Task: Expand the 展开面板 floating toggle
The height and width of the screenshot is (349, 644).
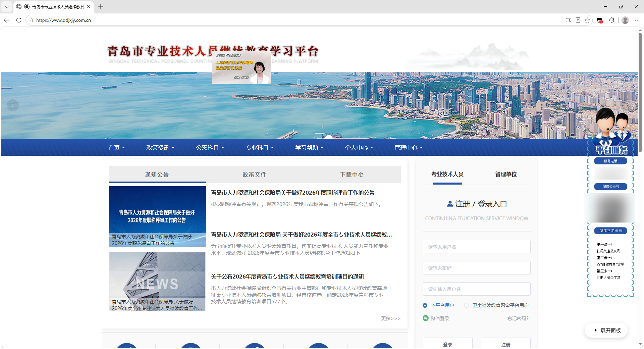Action: pos(606,330)
